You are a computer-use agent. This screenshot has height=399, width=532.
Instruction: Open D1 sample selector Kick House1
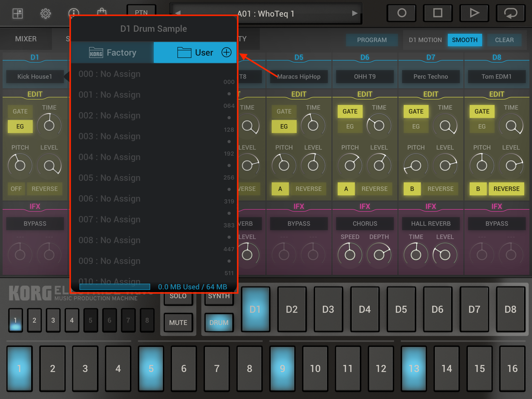tap(35, 77)
